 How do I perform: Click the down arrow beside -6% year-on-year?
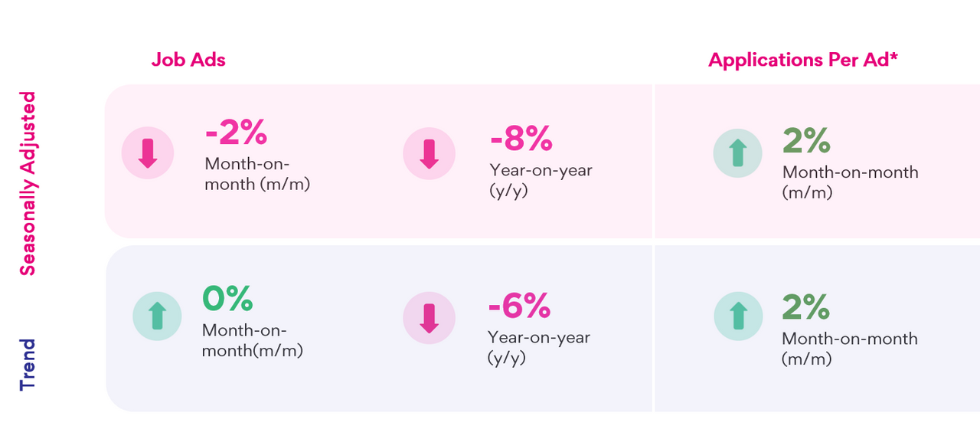pos(429,316)
